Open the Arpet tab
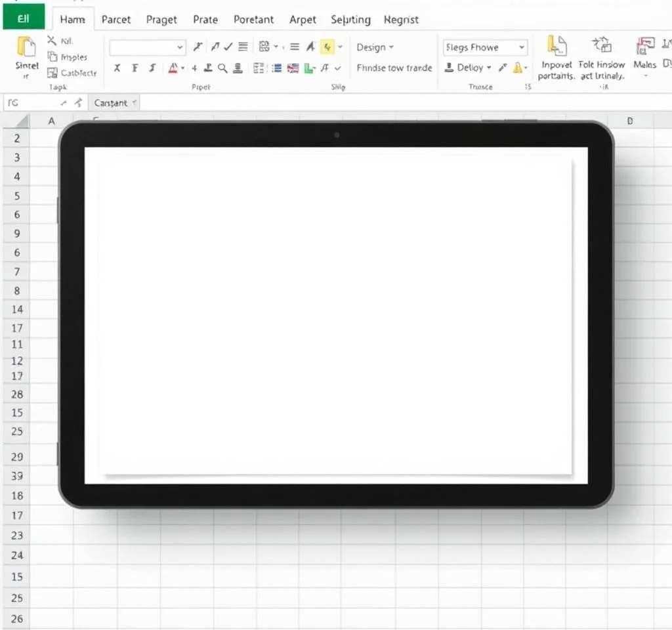The width and height of the screenshot is (672, 630). pyautogui.click(x=303, y=20)
